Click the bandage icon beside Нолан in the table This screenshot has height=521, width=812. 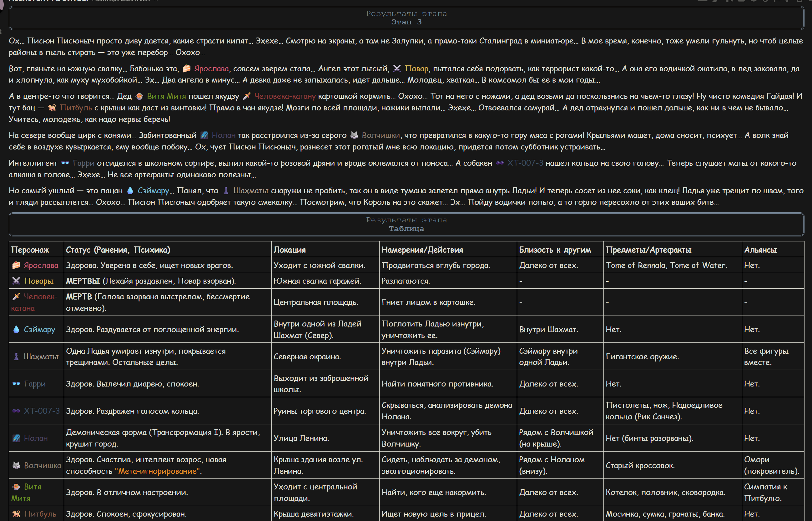[16, 438]
